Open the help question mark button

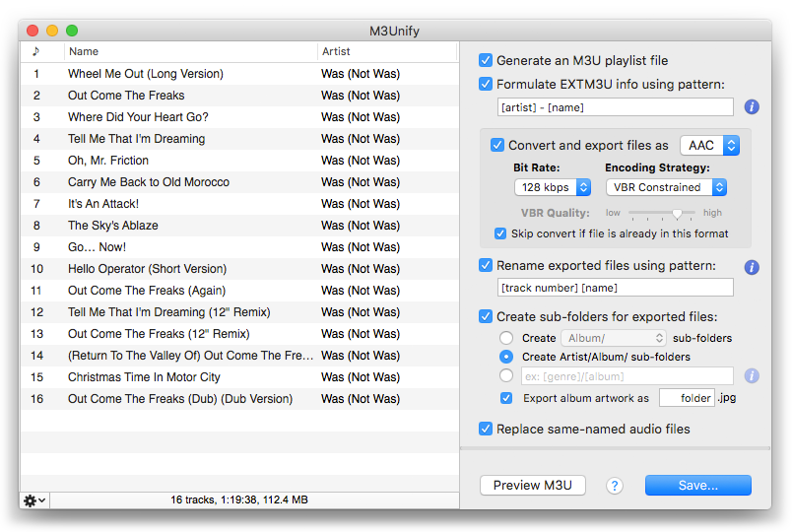coord(615,486)
